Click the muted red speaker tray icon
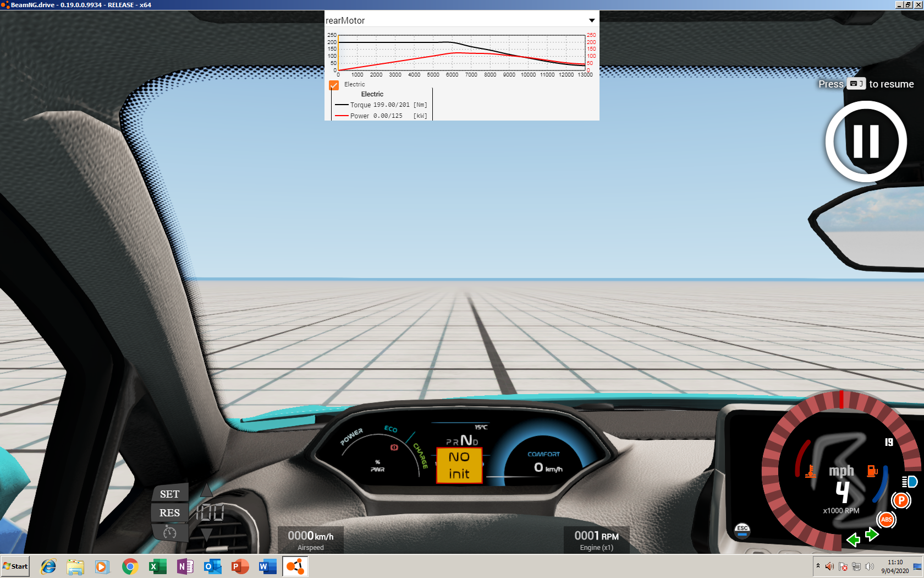Viewport: 924px width, 578px height. tap(829, 566)
